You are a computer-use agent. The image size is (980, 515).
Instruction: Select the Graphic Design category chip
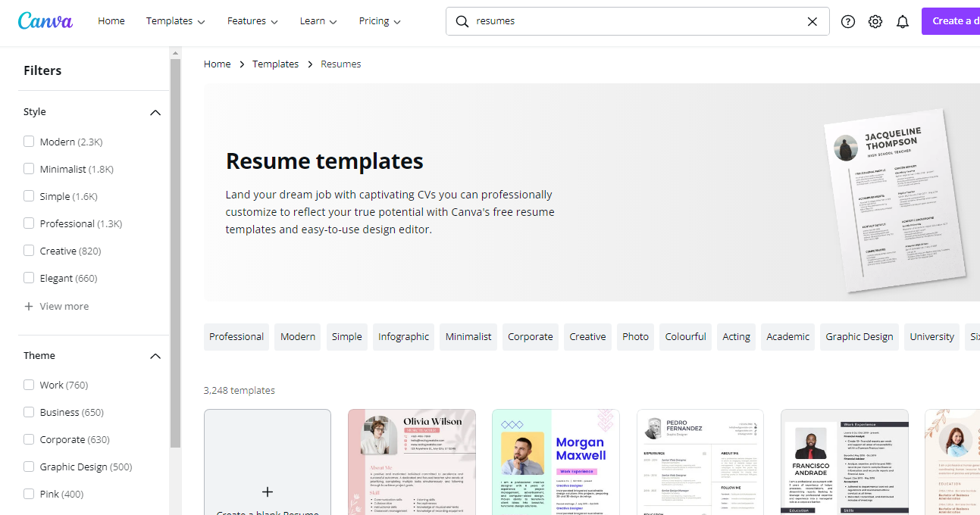[x=859, y=337]
